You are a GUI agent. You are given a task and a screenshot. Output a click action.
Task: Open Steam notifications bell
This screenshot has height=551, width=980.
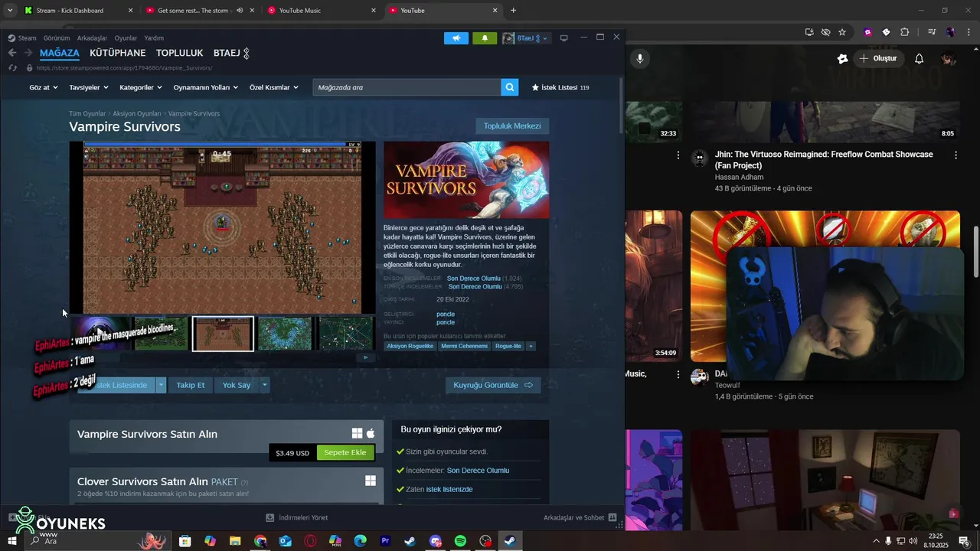click(x=485, y=38)
